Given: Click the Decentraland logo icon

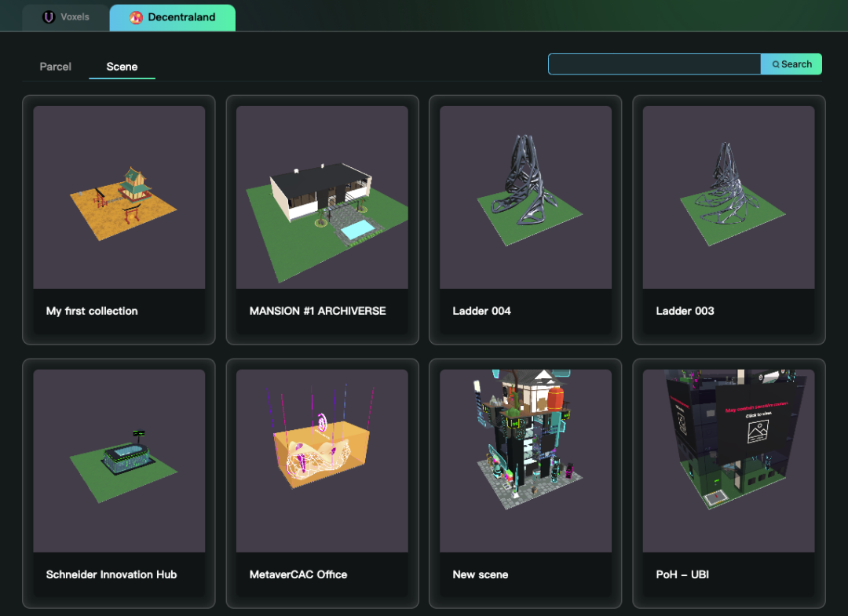Looking at the screenshot, I should point(136,17).
